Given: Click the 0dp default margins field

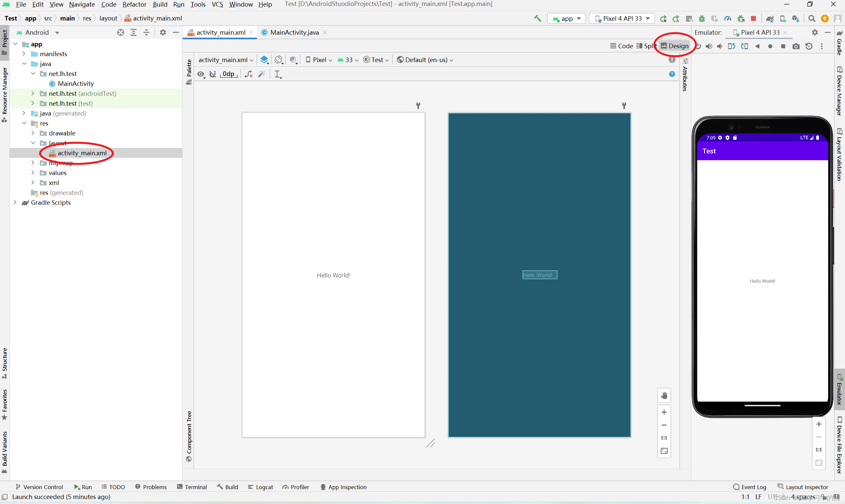Looking at the screenshot, I should [x=228, y=74].
